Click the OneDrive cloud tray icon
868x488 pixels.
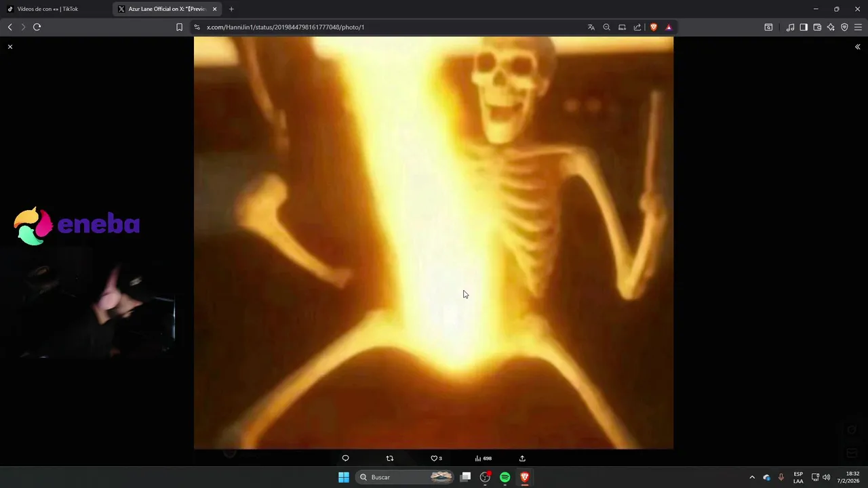tap(766, 477)
